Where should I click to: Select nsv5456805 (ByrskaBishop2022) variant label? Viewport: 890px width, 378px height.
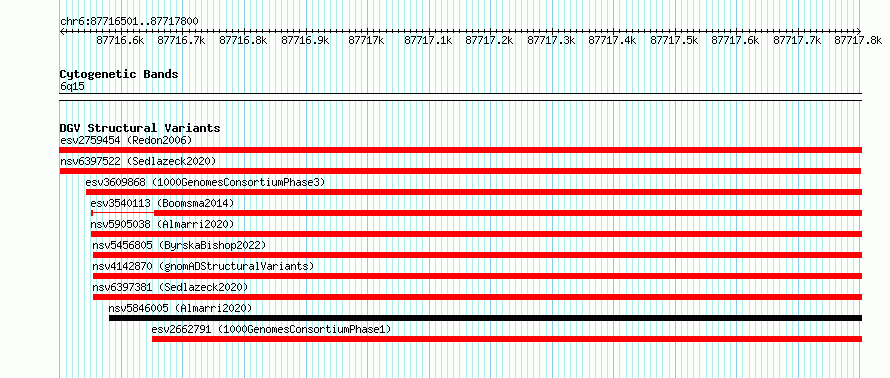pyautogui.click(x=179, y=245)
